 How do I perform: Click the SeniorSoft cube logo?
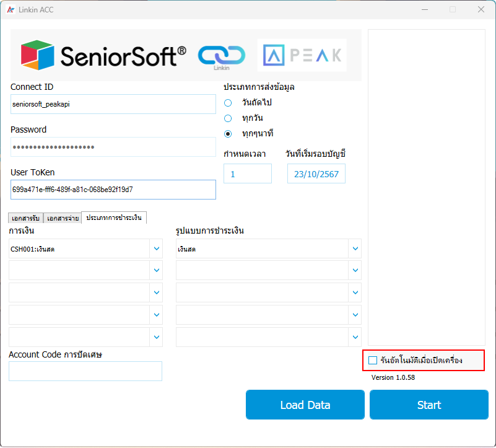coord(38,55)
